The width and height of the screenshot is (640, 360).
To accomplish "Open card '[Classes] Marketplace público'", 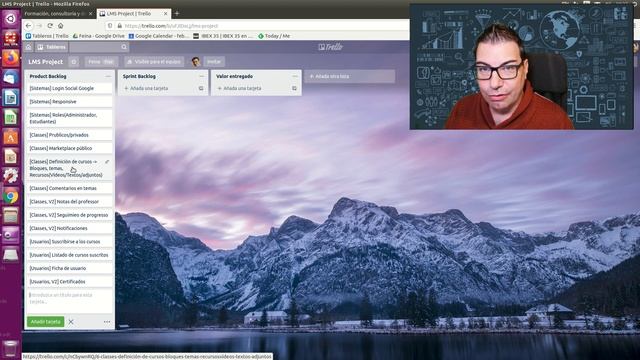I will (69, 149).
